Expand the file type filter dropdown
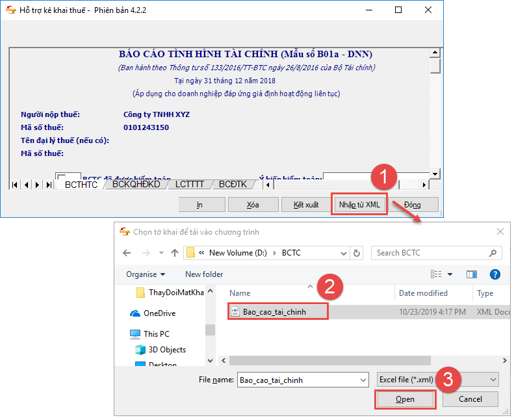This screenshot has height=420, width=514. click(493, 380)
